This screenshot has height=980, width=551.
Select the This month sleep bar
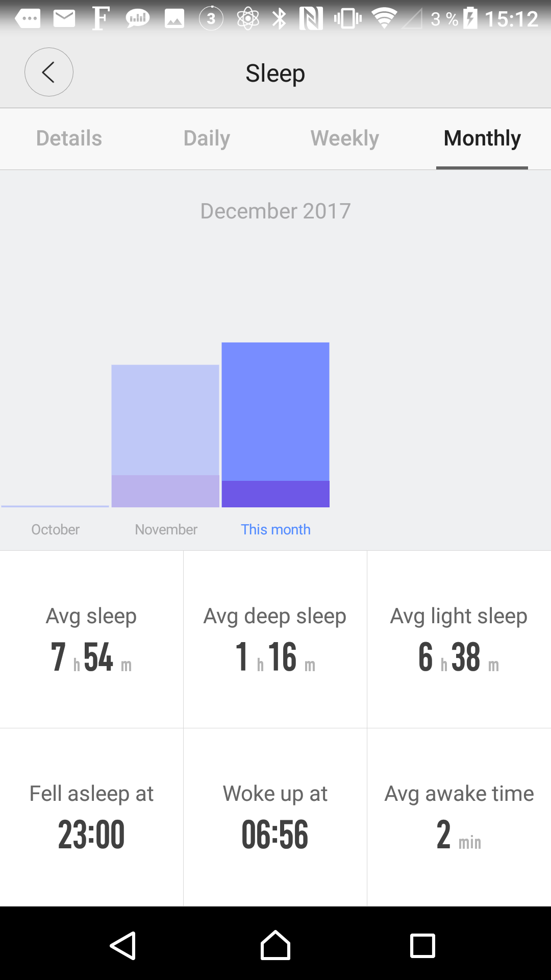(275, 425)
